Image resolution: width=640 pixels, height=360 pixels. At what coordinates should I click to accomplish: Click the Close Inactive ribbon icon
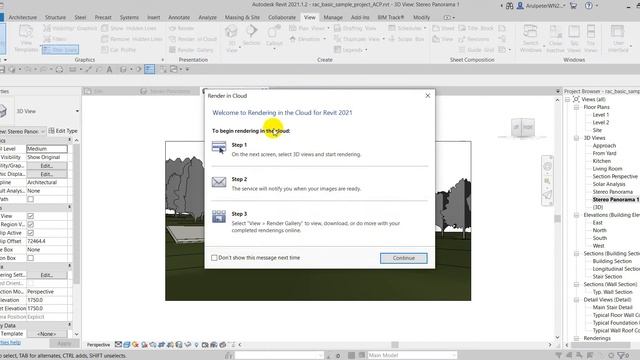coord(555,38)
